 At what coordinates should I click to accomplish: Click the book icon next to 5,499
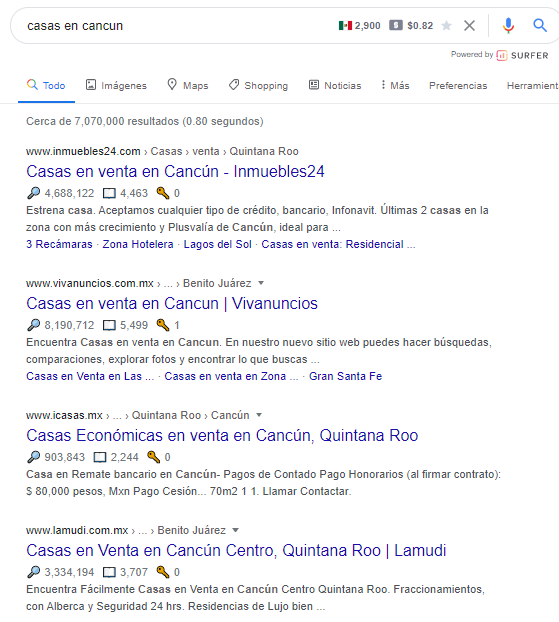109,326
